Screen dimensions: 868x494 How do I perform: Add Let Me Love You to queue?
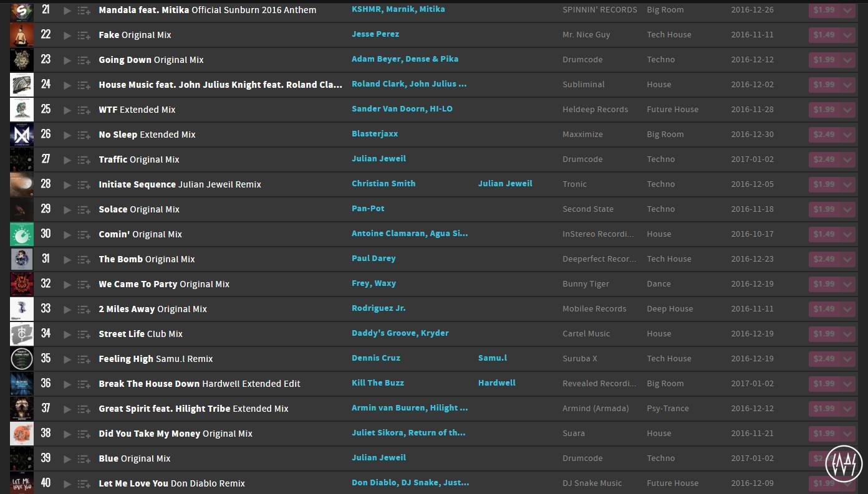tap(84, 484)
